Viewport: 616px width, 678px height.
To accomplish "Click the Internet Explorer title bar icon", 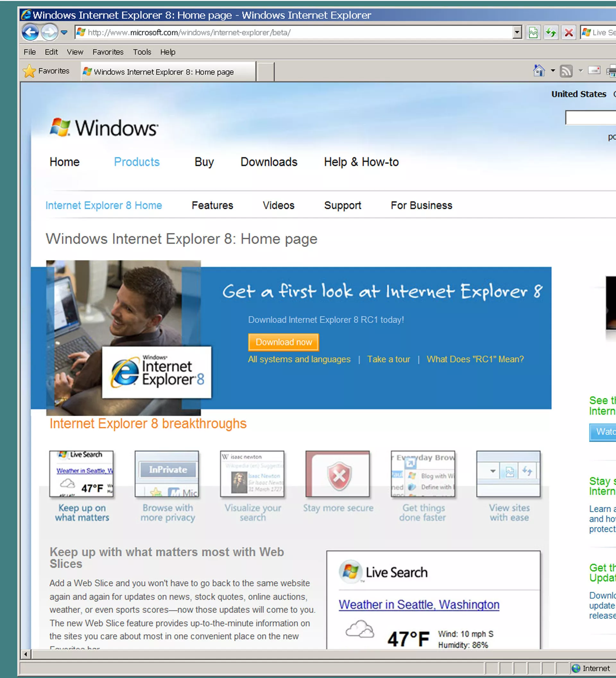I will click(x=26, y=15).
